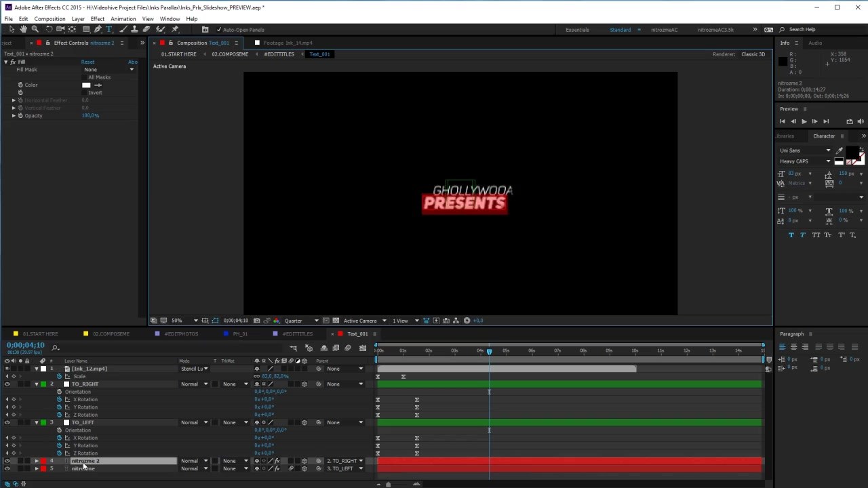Open the Quarter resolution dropdown
Screen dimensions: 868x488
pyautogui.click(x=302, y=321)
